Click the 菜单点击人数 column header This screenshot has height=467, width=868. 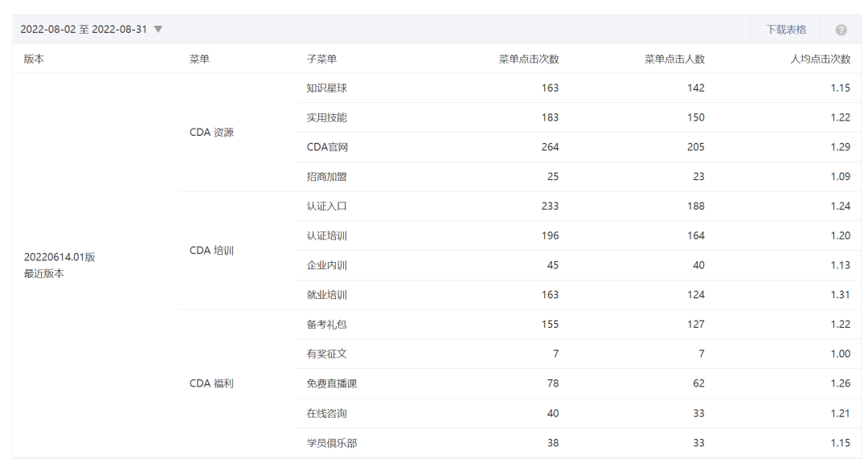coord(674,59)
